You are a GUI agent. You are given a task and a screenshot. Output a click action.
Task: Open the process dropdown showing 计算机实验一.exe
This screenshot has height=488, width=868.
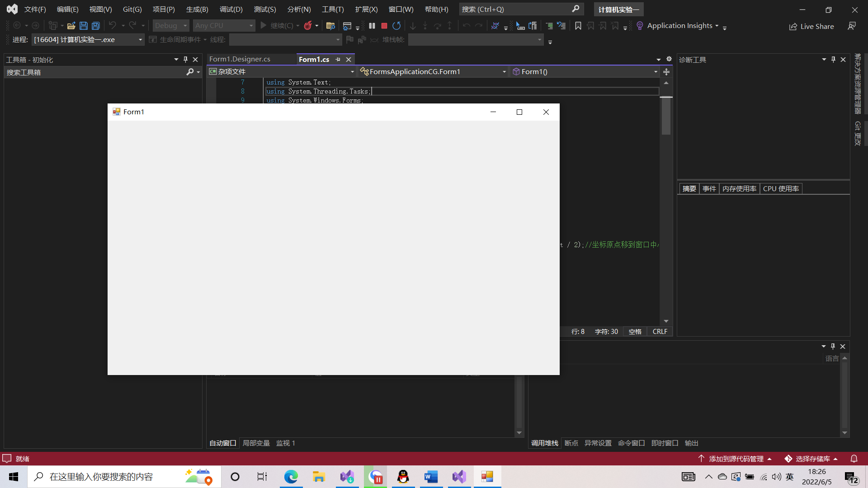pyautogui.click(x=88, y=40)
